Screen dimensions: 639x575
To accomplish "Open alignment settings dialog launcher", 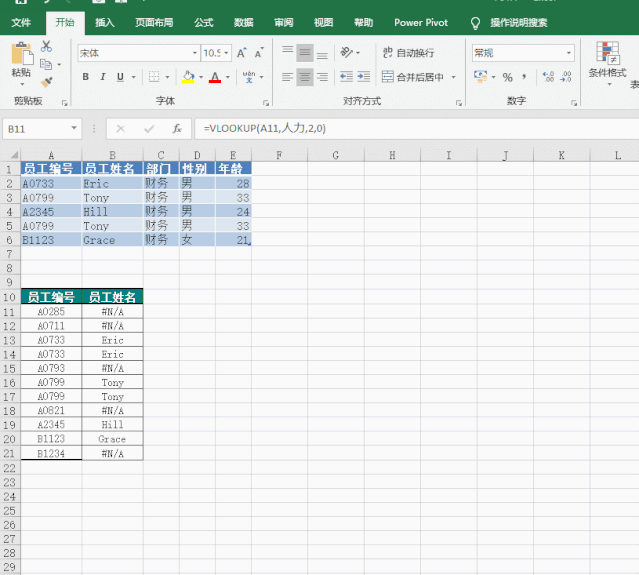I will pyautogui.click(x=458, y=103).
